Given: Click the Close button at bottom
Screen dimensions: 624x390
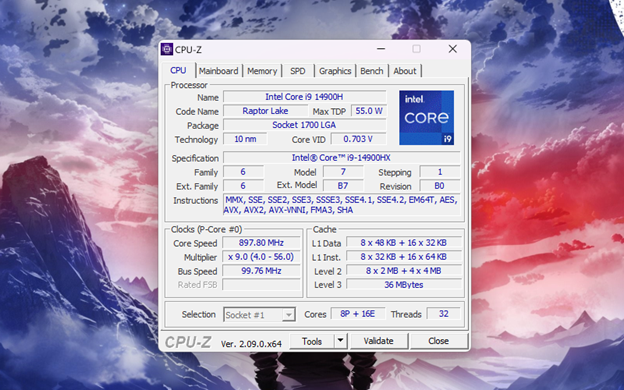Looking at the screenshot, I should 438,341.
